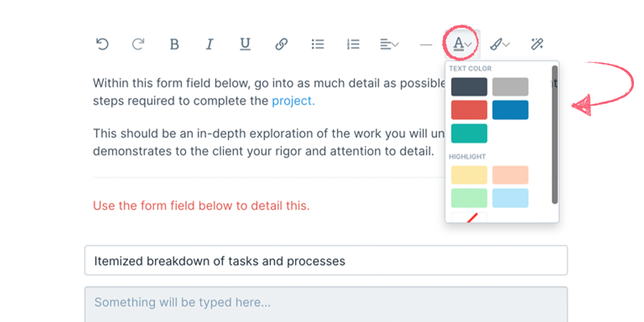Screen dimensions: 644x322
Task: Open the text color dropdown
Action: [x=462, y=43]
